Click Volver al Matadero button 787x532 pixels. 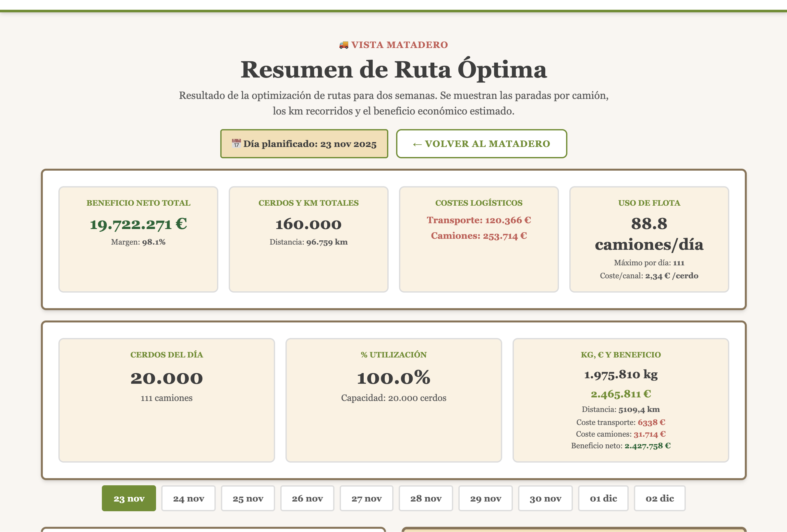tap(481, 144)
